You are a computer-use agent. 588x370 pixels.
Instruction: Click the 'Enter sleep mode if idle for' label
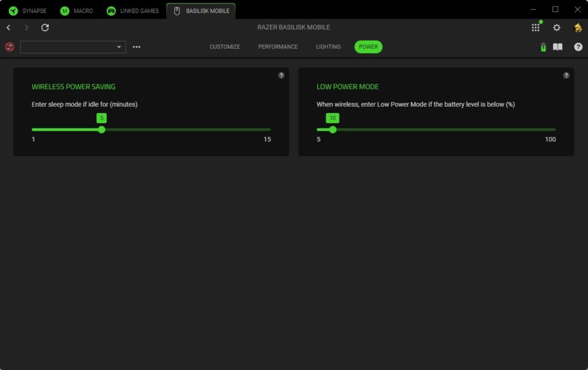(x=84, y=104)
